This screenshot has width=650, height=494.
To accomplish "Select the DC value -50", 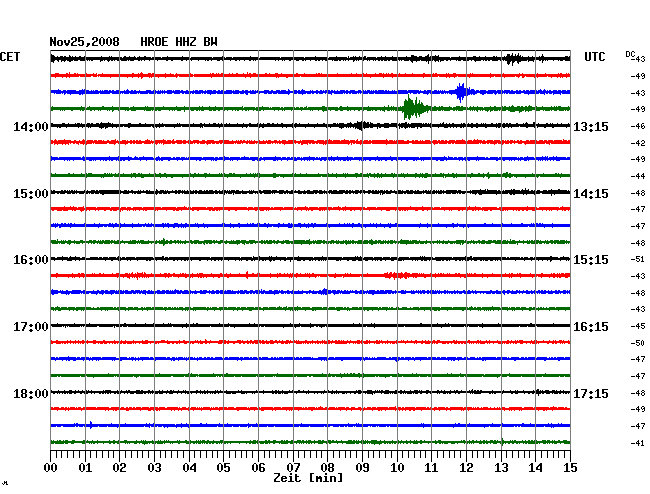I will (638, 343).
